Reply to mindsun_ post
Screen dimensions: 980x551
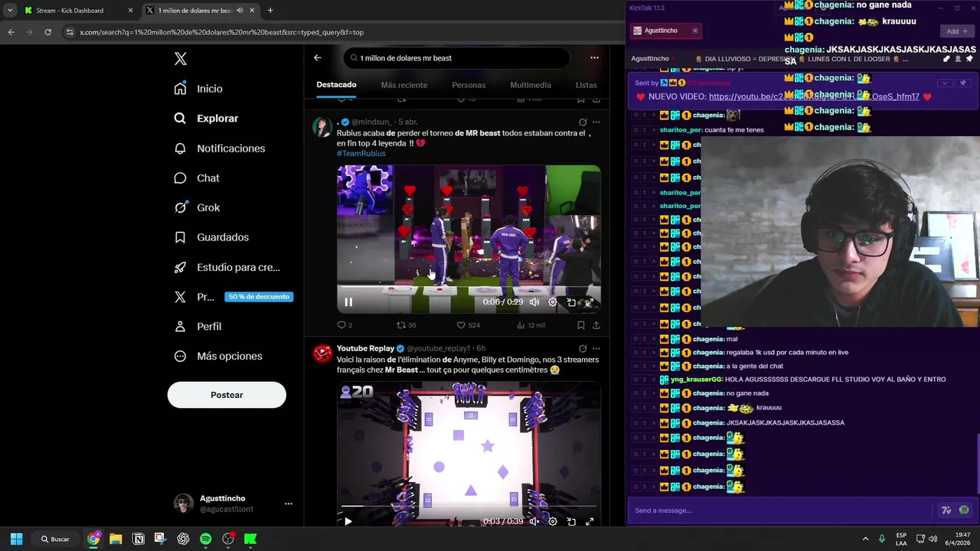coord(345,325)
